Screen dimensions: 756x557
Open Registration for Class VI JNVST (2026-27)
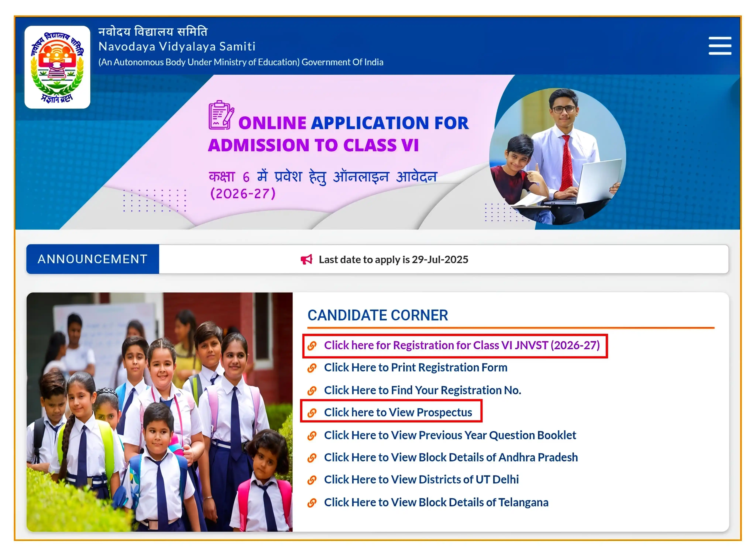pos(462,345)
